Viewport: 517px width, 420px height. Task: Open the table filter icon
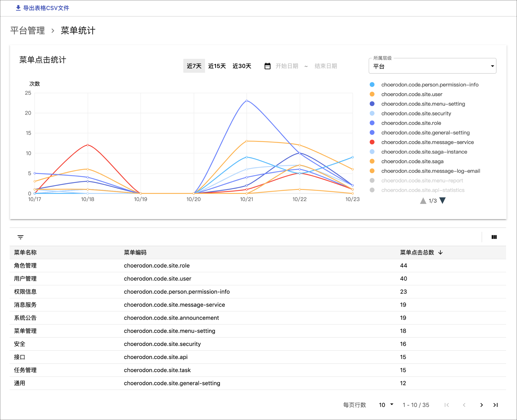tap(20, 237)
